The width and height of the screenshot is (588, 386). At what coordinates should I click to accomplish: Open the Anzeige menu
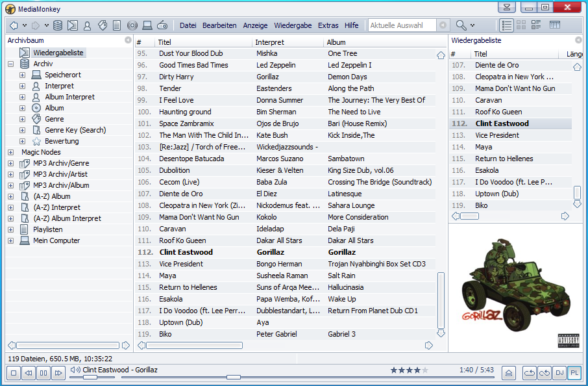click(255, 25)
